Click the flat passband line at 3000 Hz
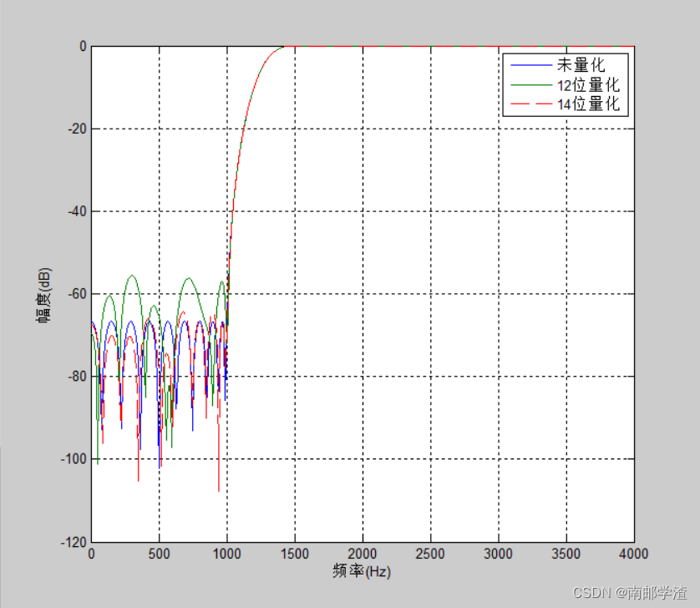 [498, 47]
